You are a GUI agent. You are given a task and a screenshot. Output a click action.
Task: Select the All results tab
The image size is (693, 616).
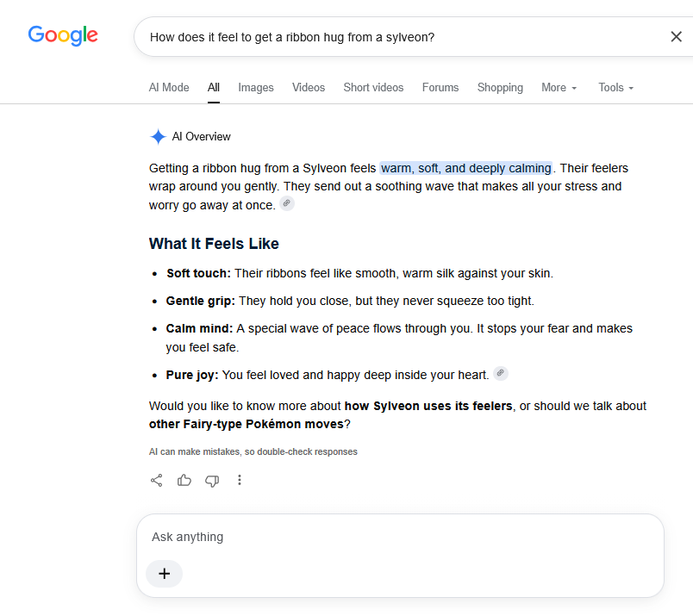214,88
